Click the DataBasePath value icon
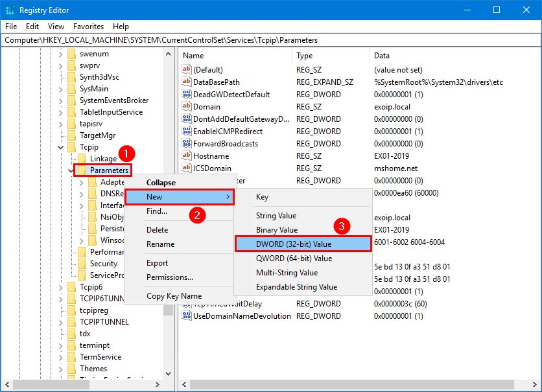The image size is (542, 392). pos(187,82)
